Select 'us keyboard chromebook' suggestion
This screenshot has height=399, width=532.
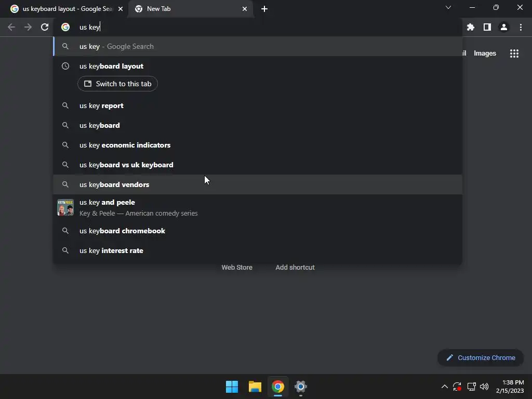point(258,231)
